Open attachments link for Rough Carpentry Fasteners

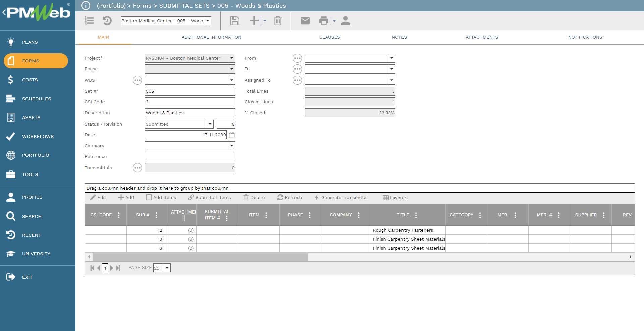[191, 230]
